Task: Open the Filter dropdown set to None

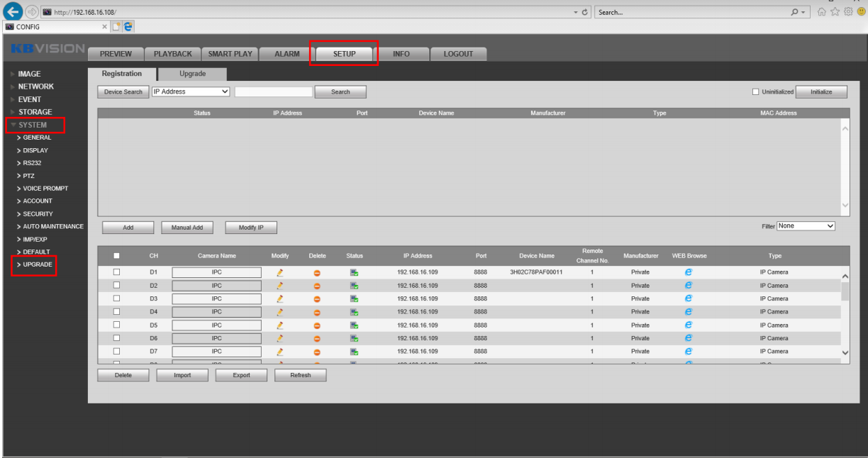Action: [806, 226]
